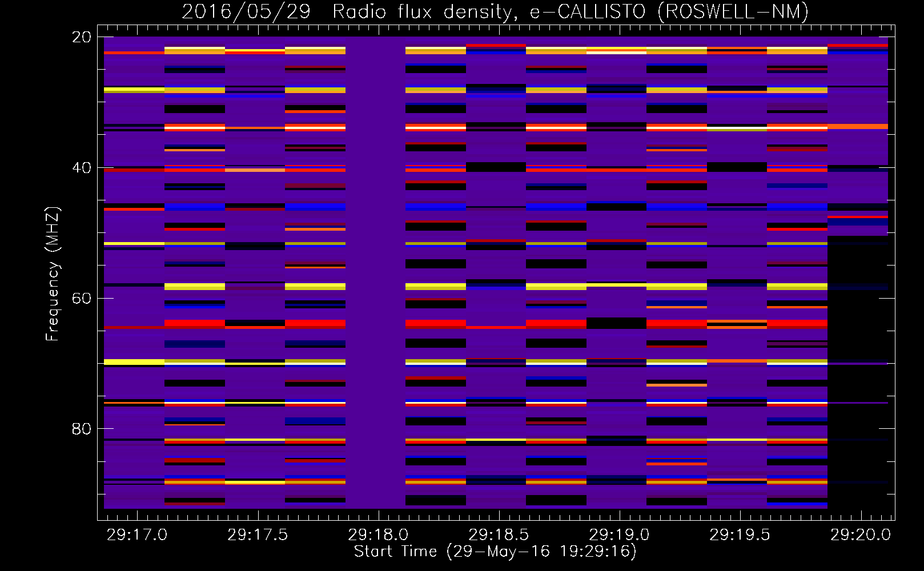This screenshot has height=571, width=924.
Task: Click y-axis tick label 80
Action: (x=82, y=429)
